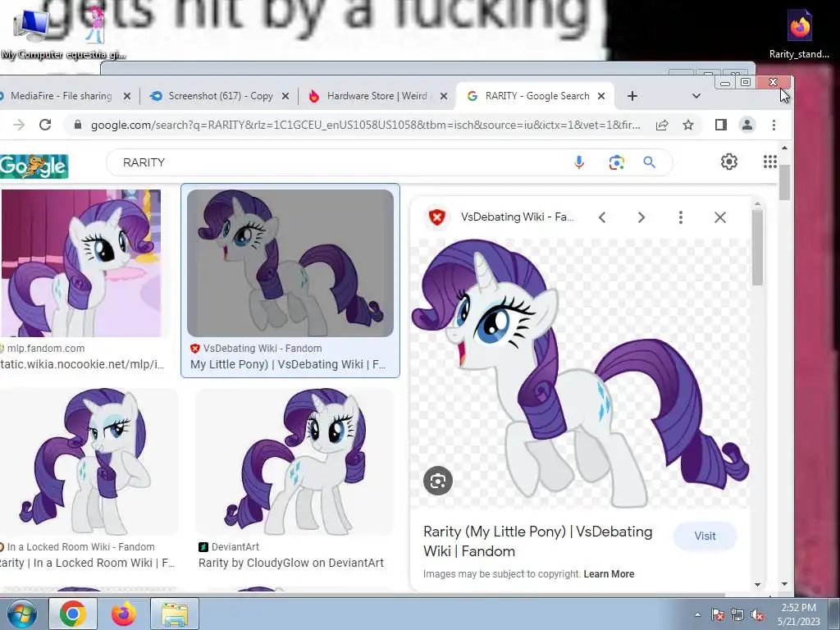This screenshot has width=840, height=630.
Task: Close the MediaFire tab
Action: pos(127,96)
